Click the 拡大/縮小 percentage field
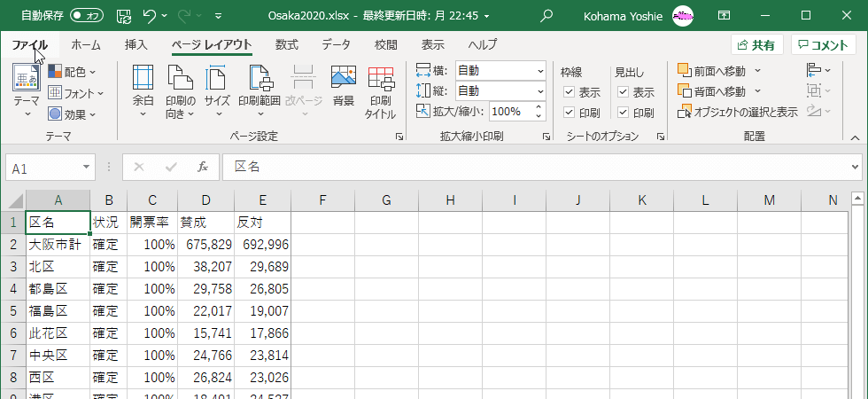 (x=510, y=112)
